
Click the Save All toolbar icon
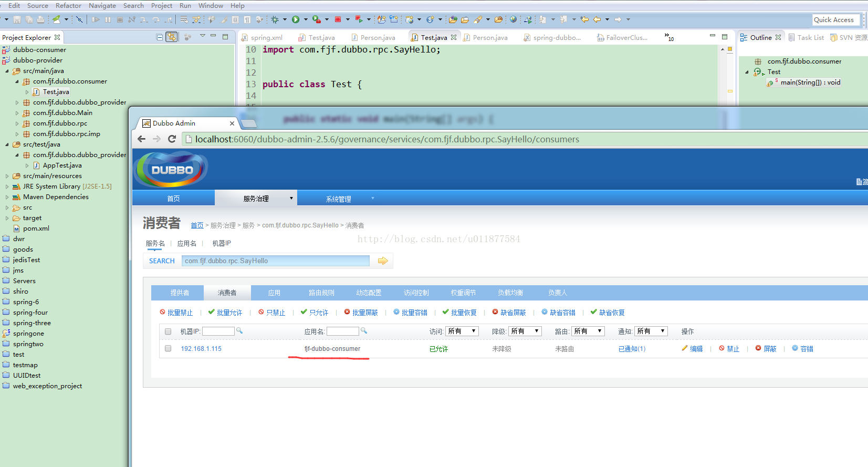[29, 19]
